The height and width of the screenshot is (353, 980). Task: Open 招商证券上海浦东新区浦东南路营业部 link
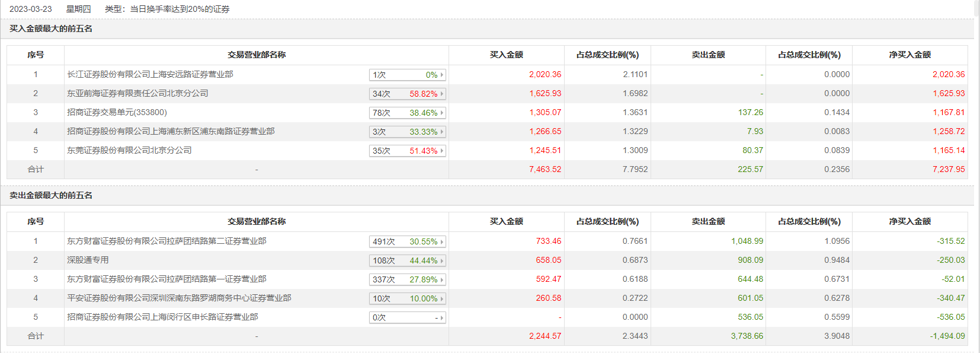point(171,131)
